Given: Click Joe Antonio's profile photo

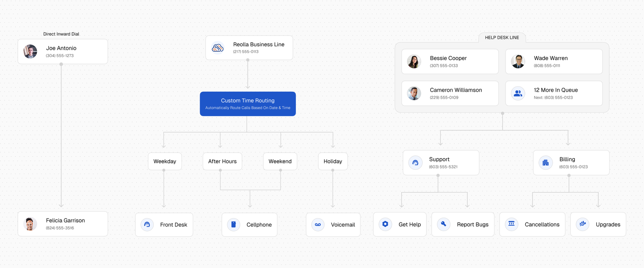Looking at the screenshot, I should 30,52.
